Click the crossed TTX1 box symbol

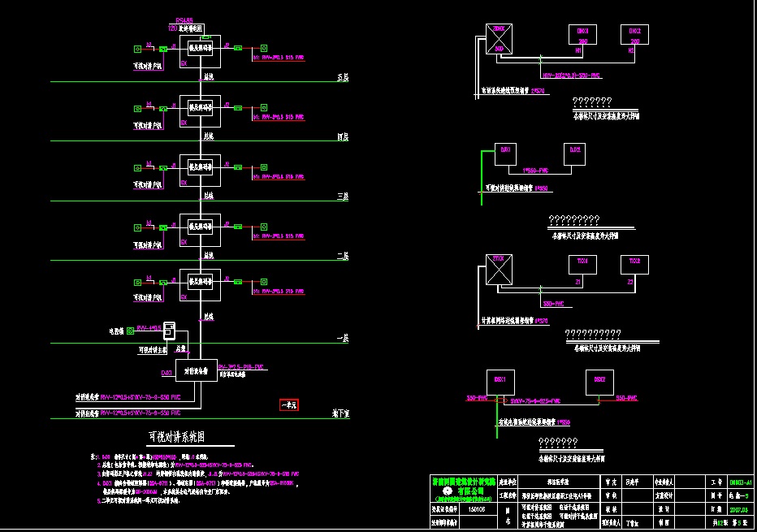pos(495,270)
